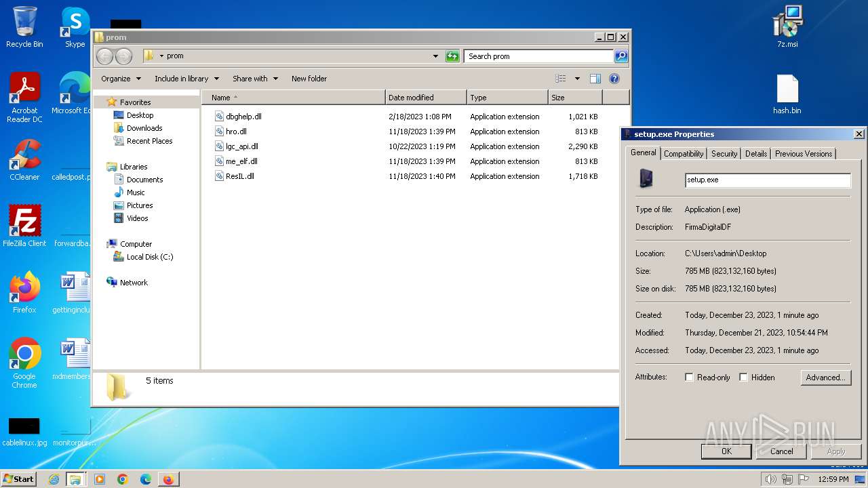Select Libraries in the navigation pane
The image size is (868, 488).
[x=134, y=167]
